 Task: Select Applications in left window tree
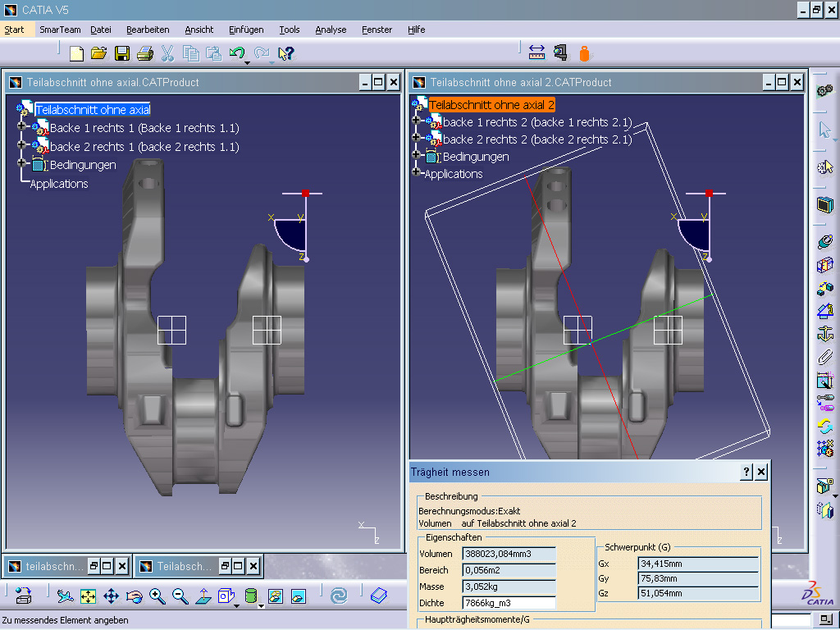[59, 184]
